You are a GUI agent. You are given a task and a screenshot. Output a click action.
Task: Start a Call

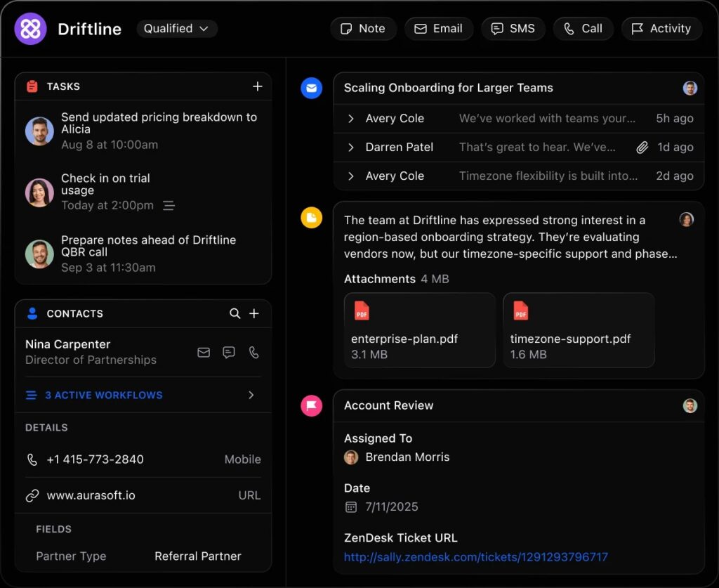583,28
